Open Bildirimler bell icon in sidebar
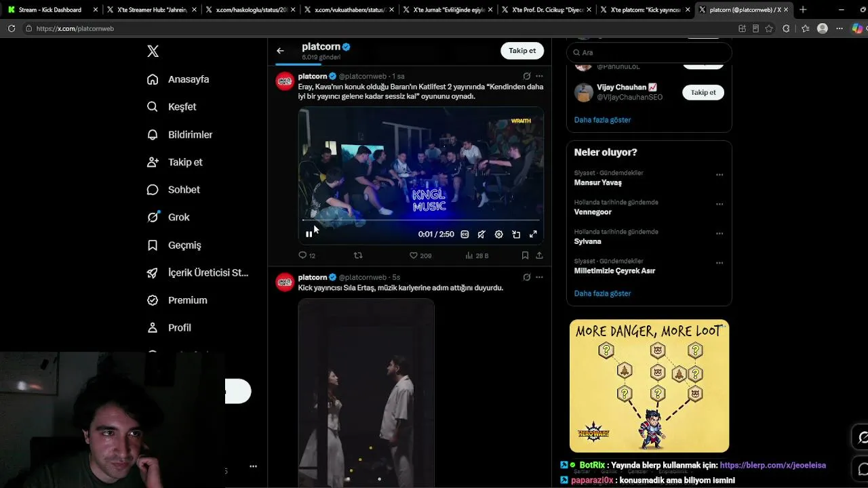Viewport: 868px width, 488px height. tap(153, 134)
